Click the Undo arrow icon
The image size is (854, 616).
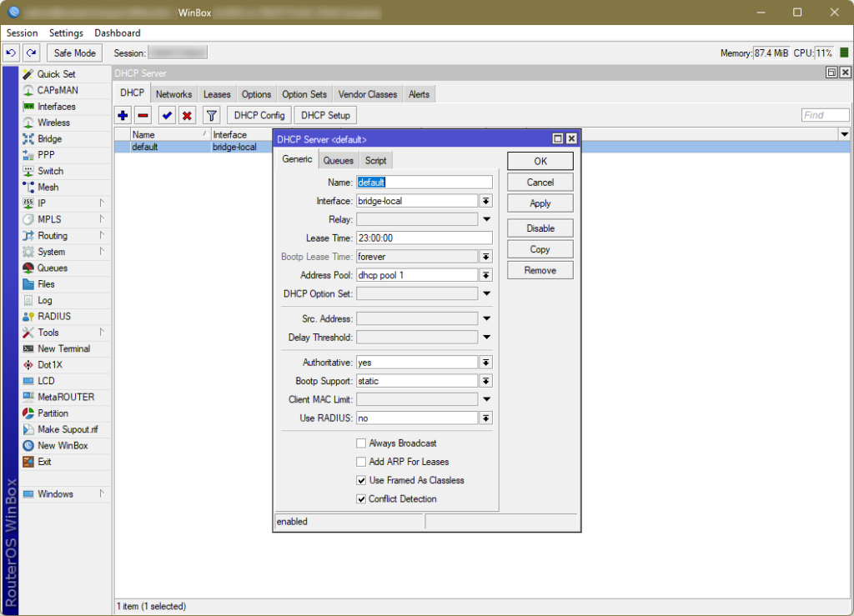tap(11, 53)
